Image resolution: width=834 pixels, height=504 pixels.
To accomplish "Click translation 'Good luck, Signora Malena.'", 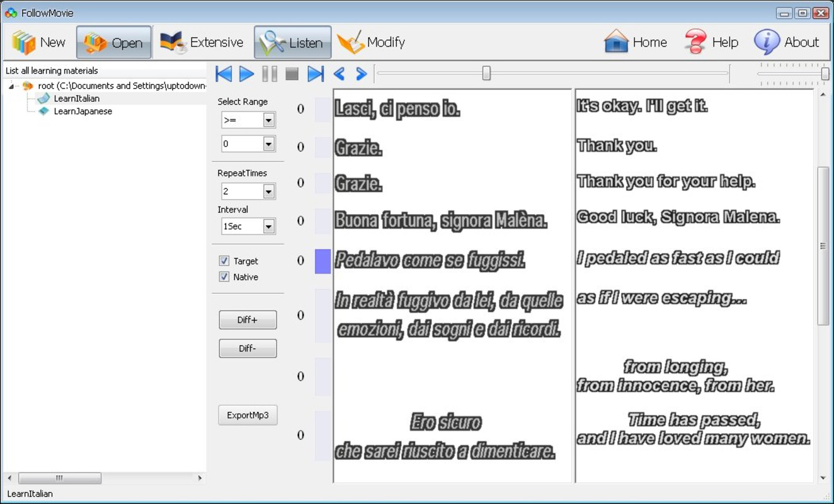I will click(x=678, y=217).
